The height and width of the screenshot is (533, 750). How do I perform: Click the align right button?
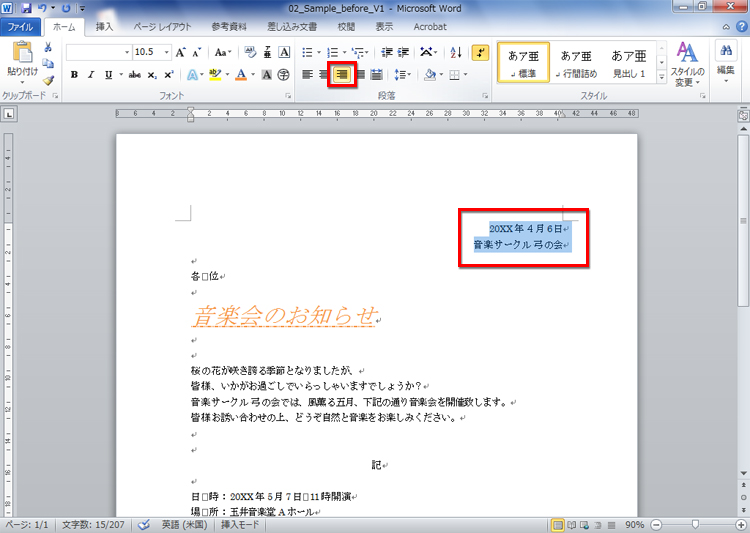[x=342, y=75]
